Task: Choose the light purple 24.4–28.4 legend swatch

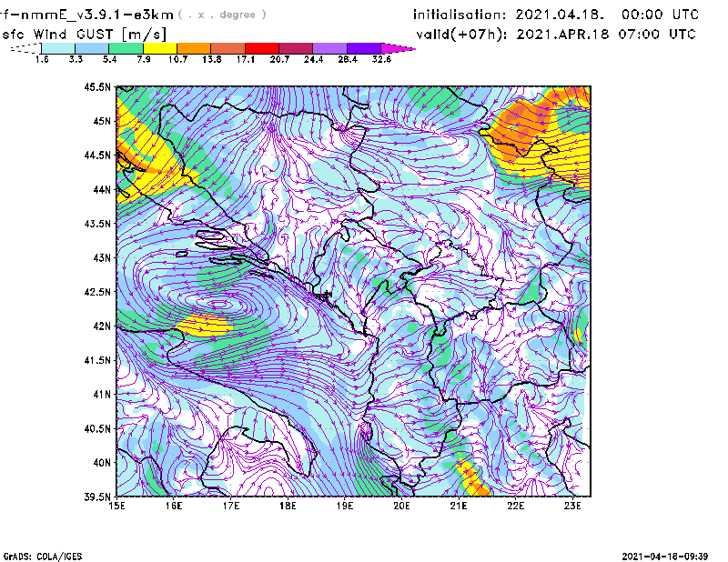Action: point(329,48)
